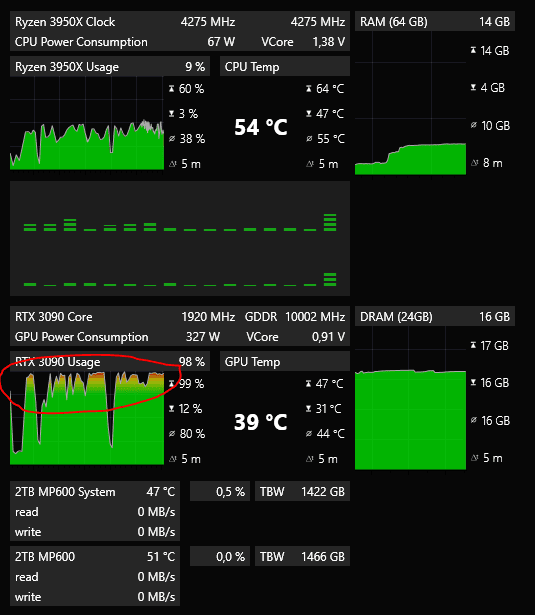Click the time-span icon in CPU Temp panel
The height and width of the screenshot is (615, 535).
tap(309, 164)
